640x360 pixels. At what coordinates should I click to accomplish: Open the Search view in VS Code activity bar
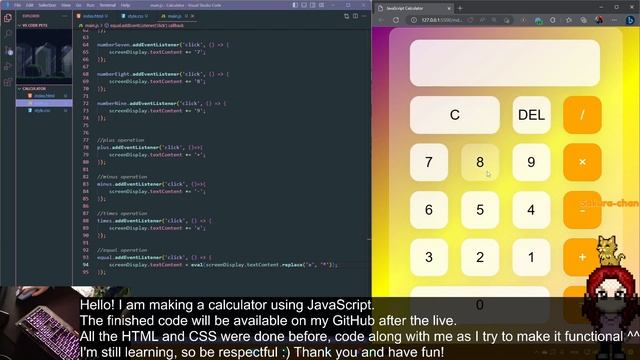(x=8, y=34)
